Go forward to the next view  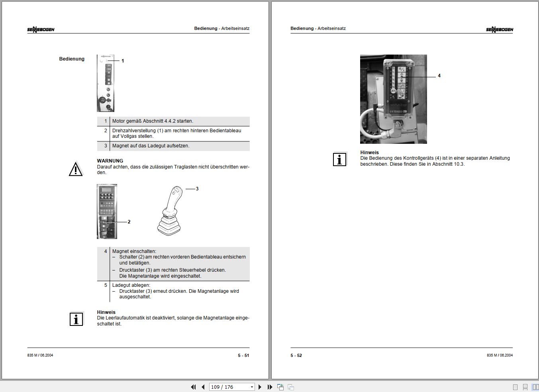point(290,387)
